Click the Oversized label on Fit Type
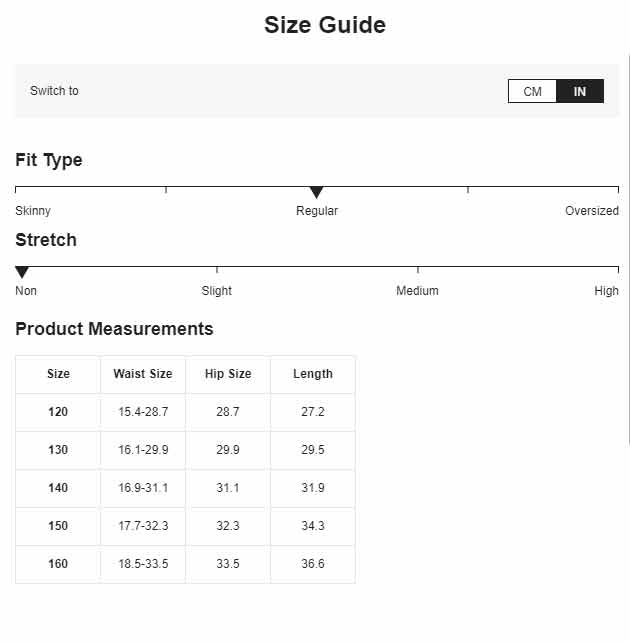630x642 pixels. pos(592,211)
